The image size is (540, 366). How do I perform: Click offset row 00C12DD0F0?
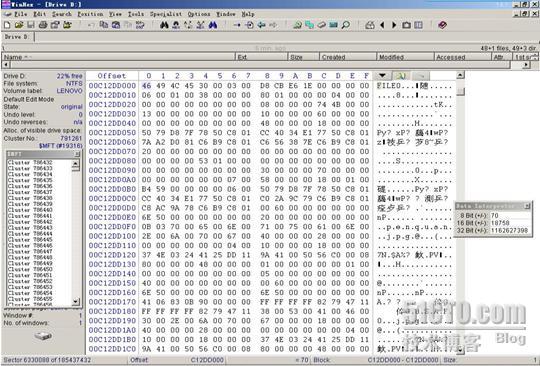112,227
